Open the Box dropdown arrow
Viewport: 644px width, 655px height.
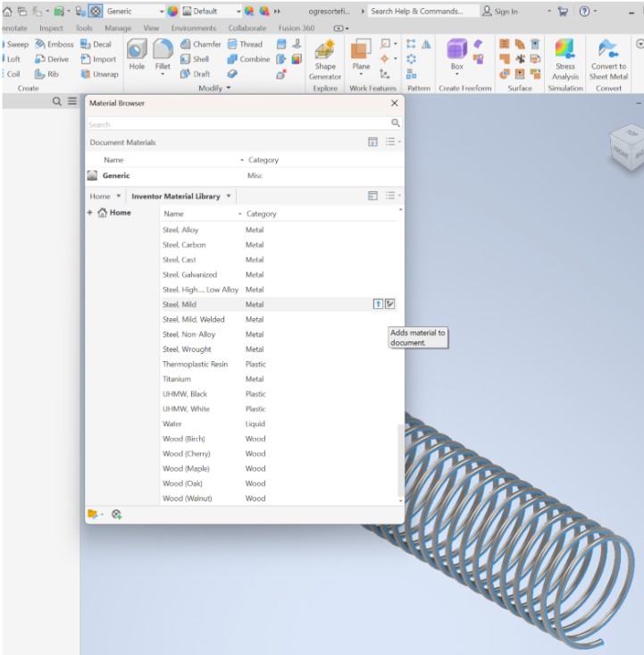457,74
